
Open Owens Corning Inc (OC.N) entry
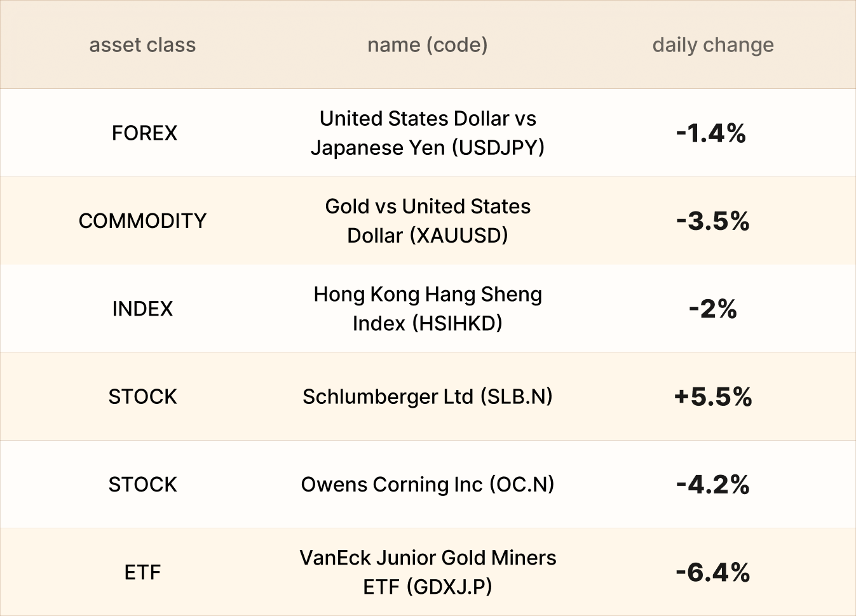428,485
